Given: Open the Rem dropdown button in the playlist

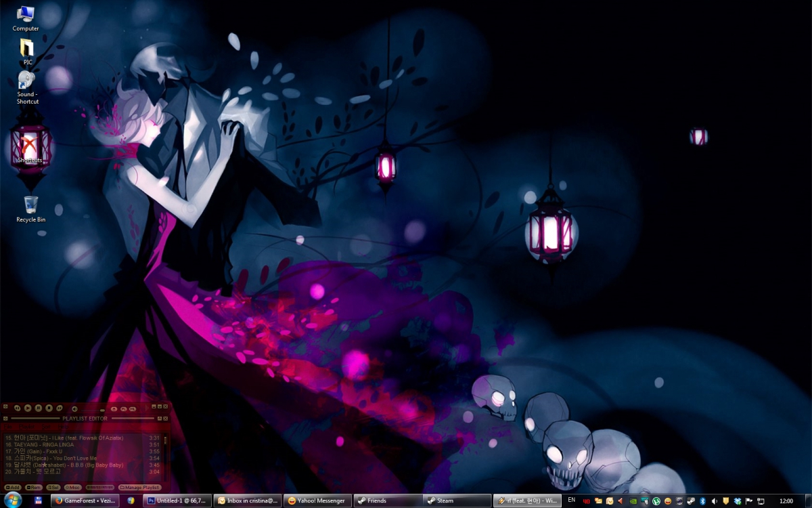Looking at the screenshot, I should tap(34, 488).
